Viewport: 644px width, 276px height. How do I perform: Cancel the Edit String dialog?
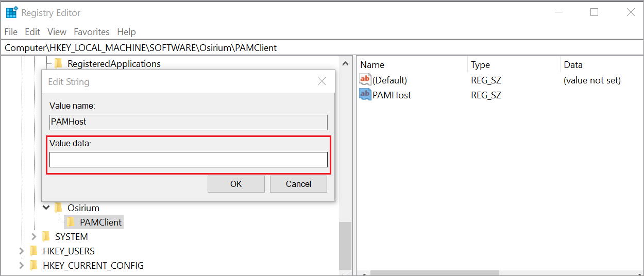[298, 184]
